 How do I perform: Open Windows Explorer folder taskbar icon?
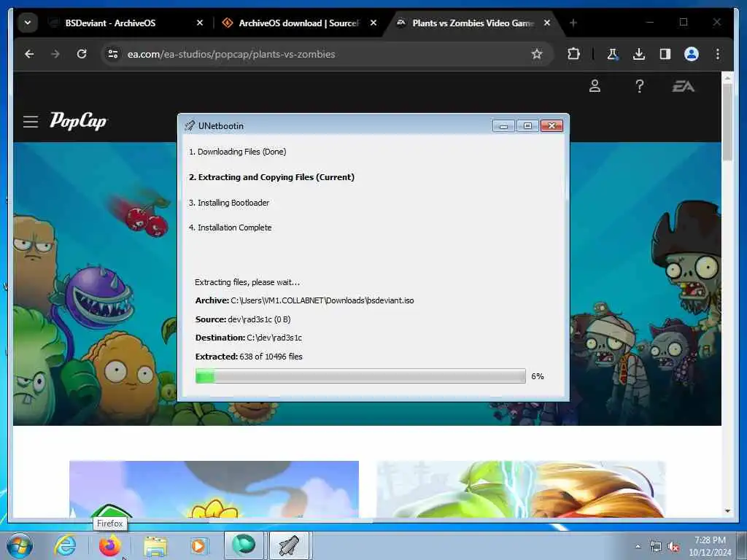click(x=155, y=545)
